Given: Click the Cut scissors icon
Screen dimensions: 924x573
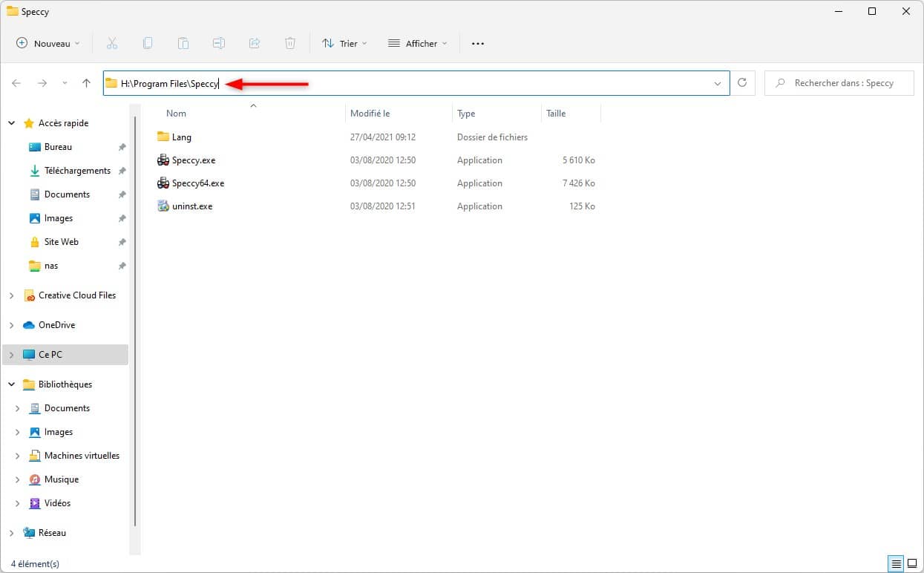Looking at the screenshot, I should pos(112,44).
